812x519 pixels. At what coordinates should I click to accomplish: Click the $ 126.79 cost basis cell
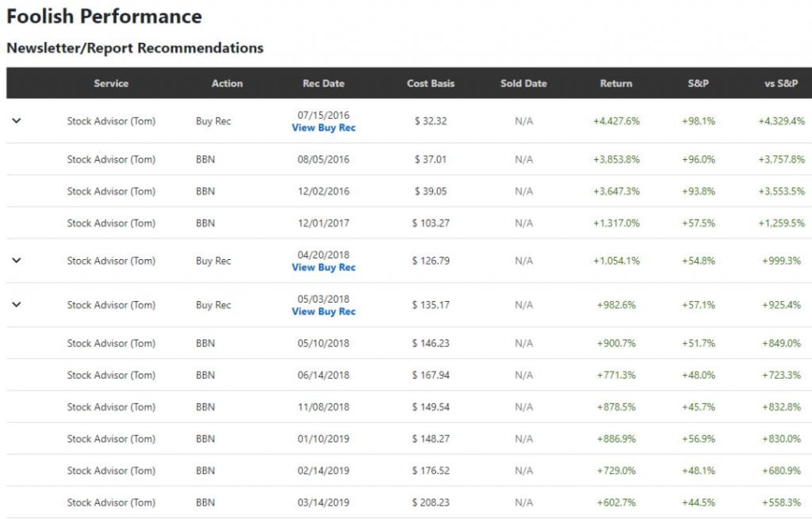[431, 261]
